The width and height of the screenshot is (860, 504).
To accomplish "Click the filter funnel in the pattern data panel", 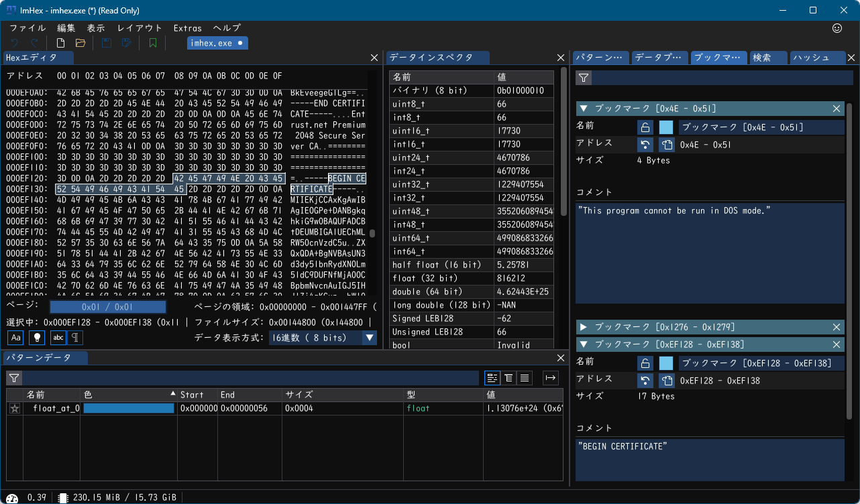I will coord(13,378).
